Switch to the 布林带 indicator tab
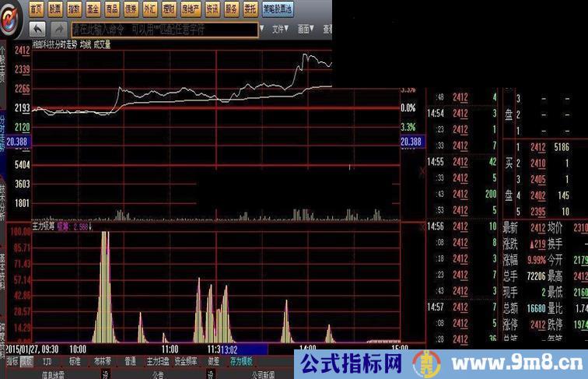Viewport: 588px width, 379px height. (103, 362)
